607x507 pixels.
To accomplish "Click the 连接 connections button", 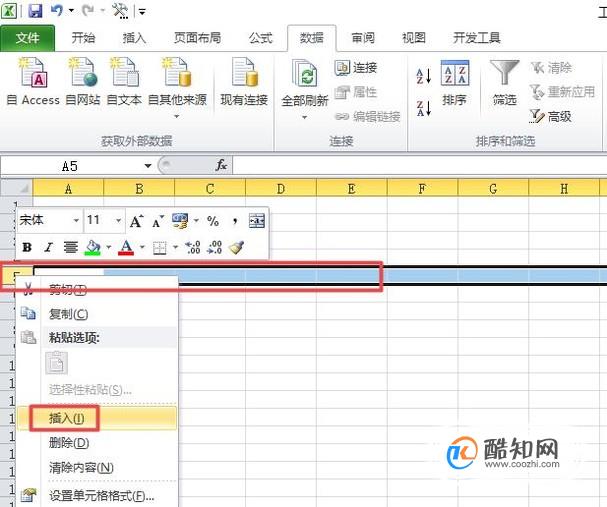I will (356, 67).
